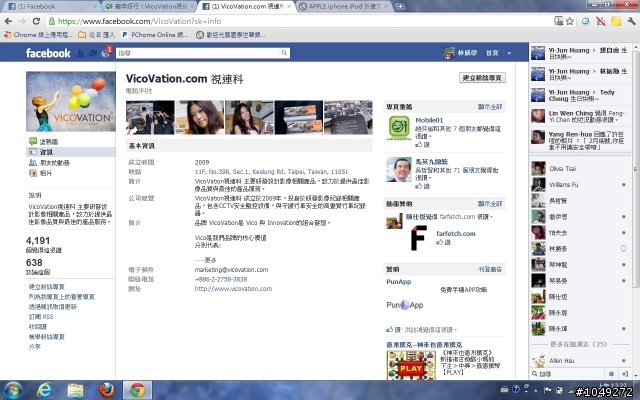This screenshot has width=640, height=400.
Task: Open account dropdown arrow in Facebook header
Action: point(509,53)
